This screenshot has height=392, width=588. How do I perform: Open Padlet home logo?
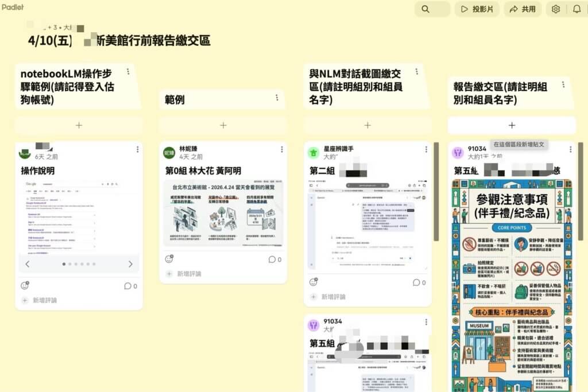(13, 7)
